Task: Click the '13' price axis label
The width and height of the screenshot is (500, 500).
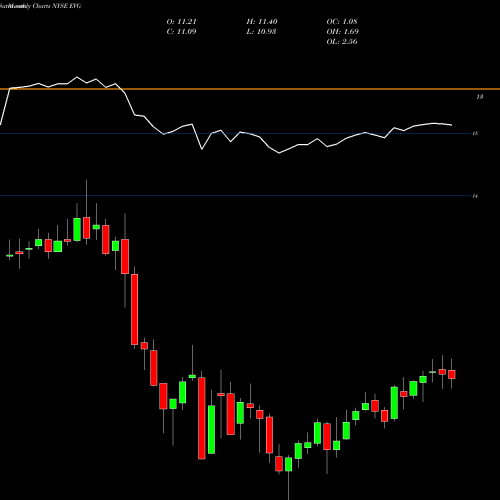Action: click(479, 97)
